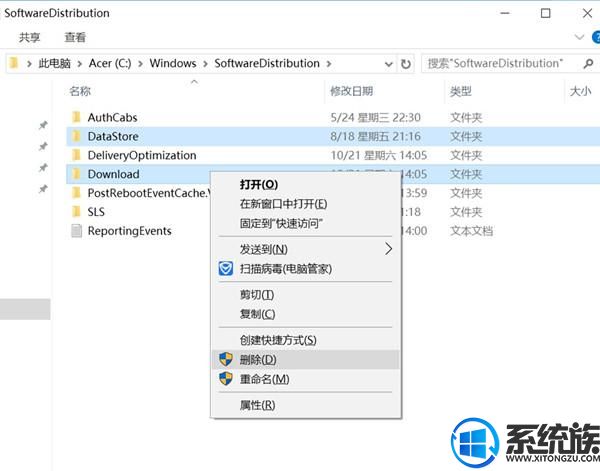This screenshot has width=600, height=471.
Task: Click chevron after Acer (C:) breadcrumb
Action: tap(140, 64)
